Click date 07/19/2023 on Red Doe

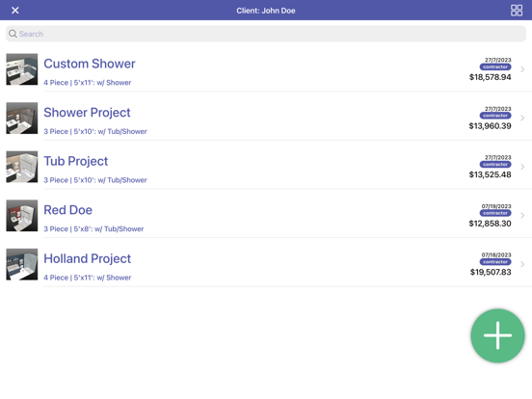click(496, 206)
